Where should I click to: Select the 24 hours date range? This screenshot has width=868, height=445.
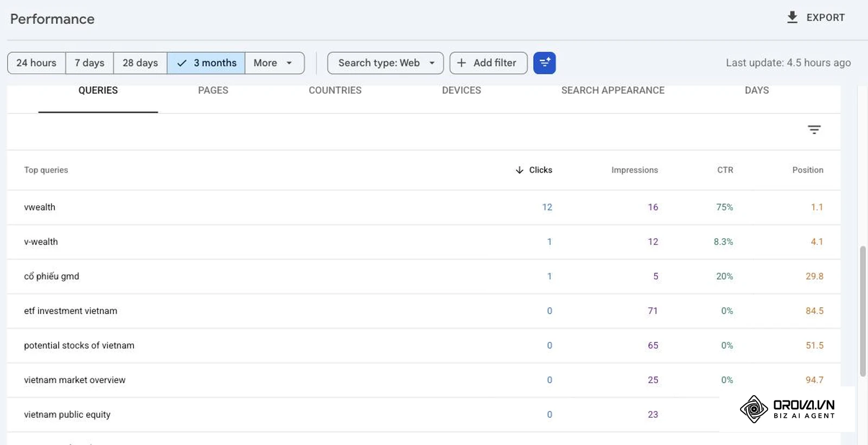(x=36, y=63)
